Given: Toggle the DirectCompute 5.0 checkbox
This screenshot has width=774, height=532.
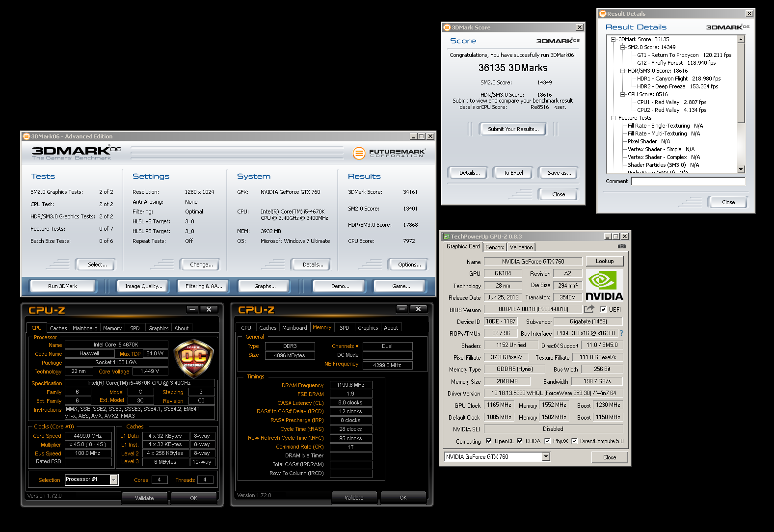Looking at the screenshot, I should (x=574, y=441).
